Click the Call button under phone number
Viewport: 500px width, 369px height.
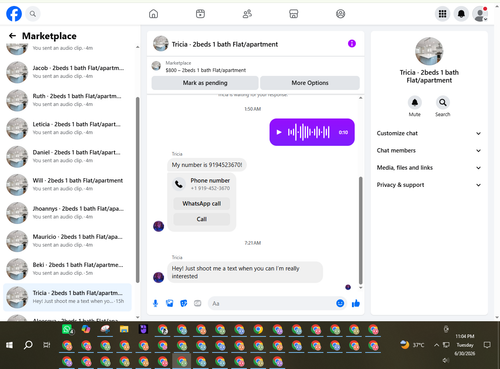click(202, 219)
